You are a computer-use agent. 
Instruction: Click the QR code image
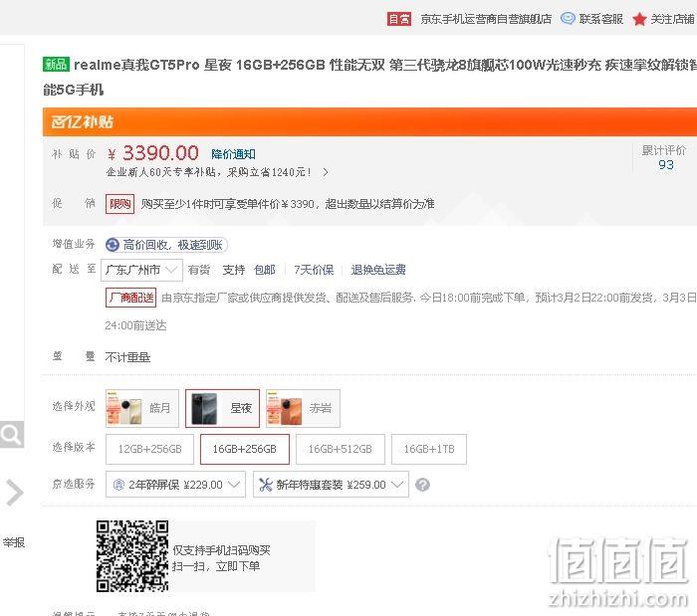click(x=132, y=556)
